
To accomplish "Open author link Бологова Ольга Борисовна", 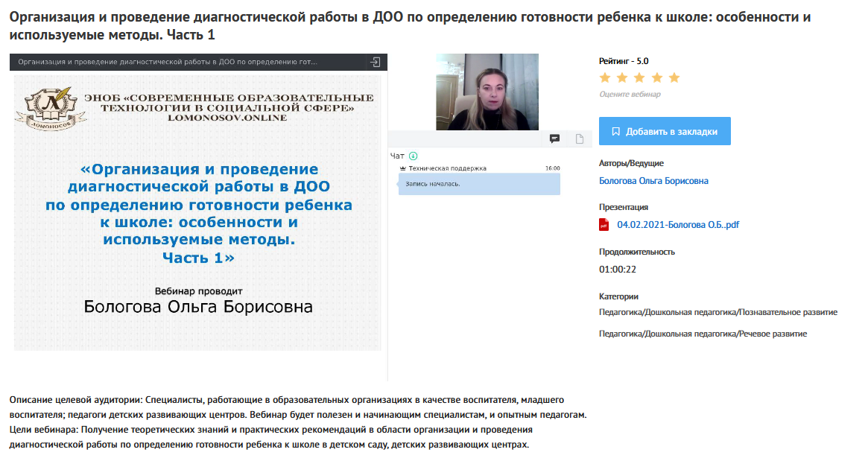I will pyautogui.click(x=653, y=181).
